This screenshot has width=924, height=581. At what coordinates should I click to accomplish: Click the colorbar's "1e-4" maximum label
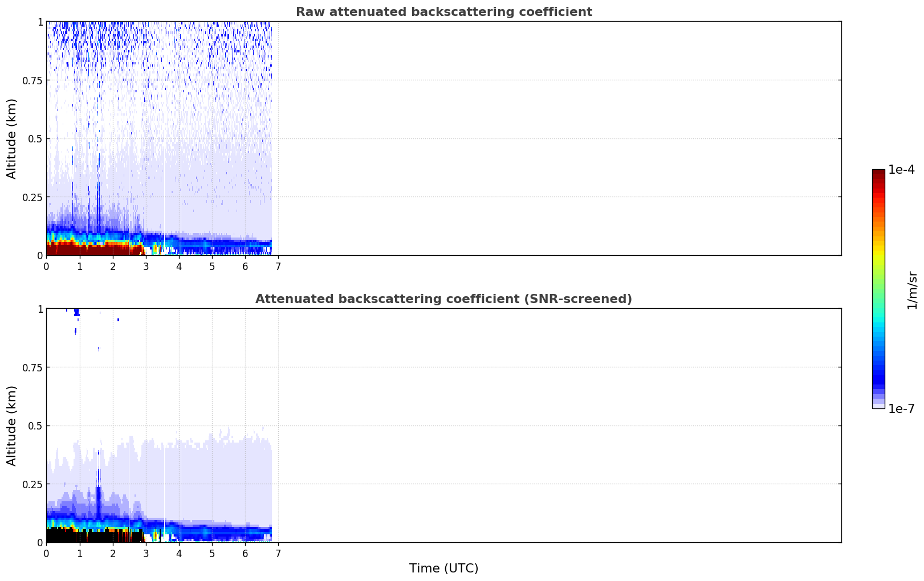[901, 170]
